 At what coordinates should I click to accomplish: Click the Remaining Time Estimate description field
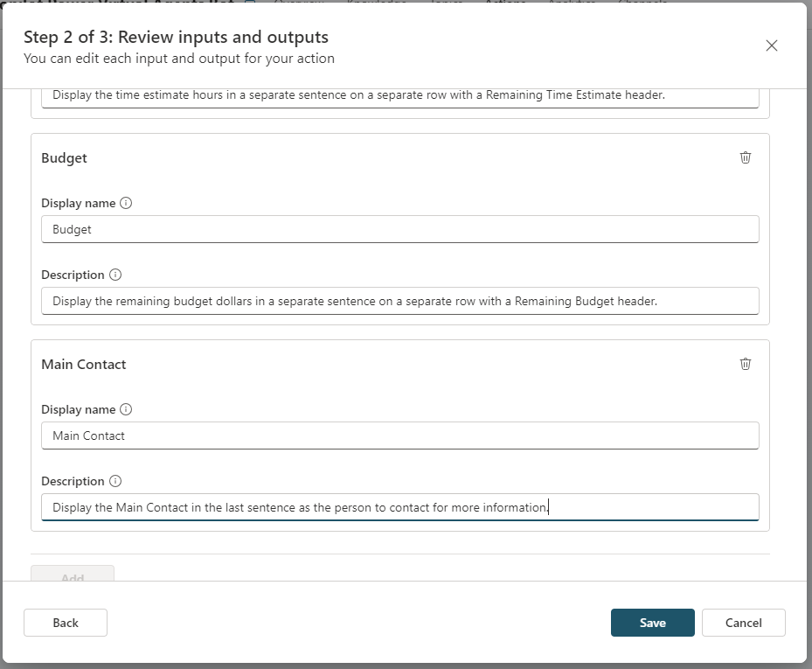pos(399,95)
